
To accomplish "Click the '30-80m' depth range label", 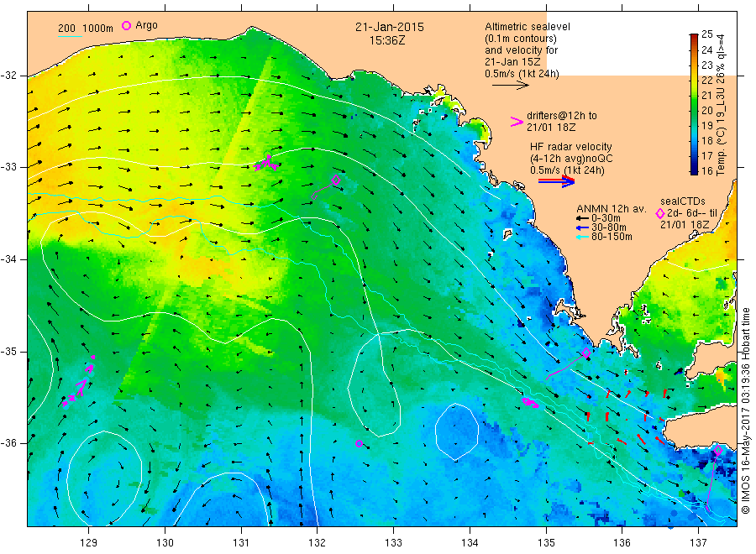I will tap(609, 227).
